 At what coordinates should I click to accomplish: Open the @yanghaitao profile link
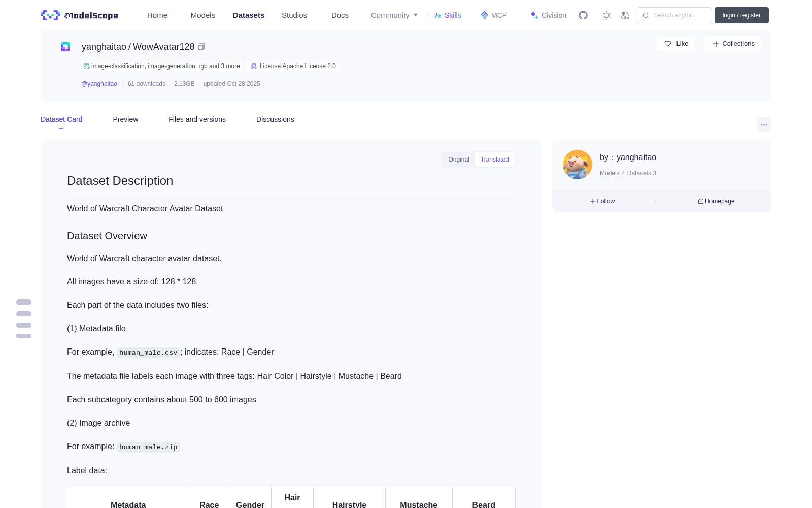[x=99, y=84]
